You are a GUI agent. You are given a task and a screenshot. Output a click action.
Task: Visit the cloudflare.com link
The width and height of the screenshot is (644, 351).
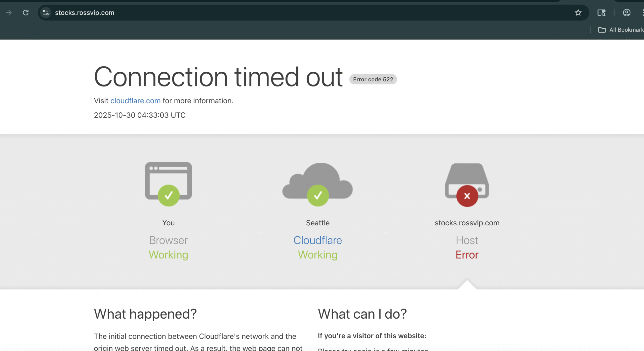[135, 101]
